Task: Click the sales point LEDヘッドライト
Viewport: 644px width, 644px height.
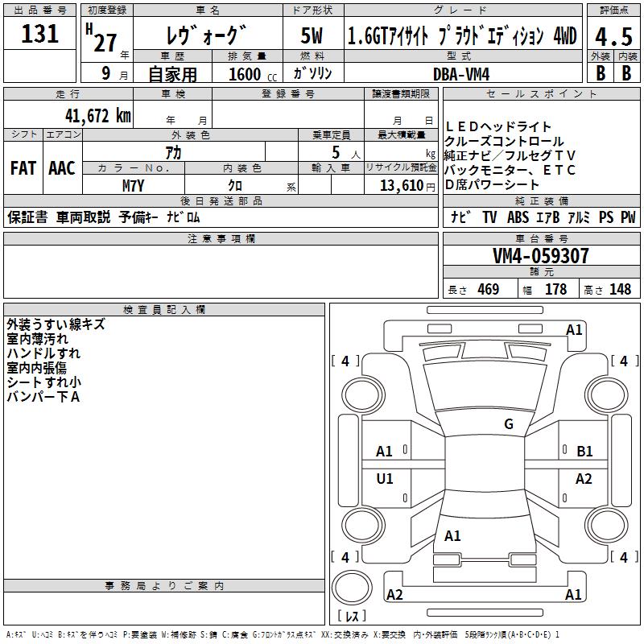Action: pos(497,126)
